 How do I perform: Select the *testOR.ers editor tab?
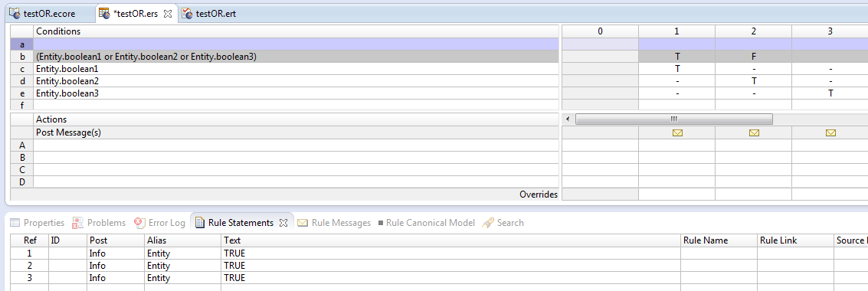tap(135, 14)
